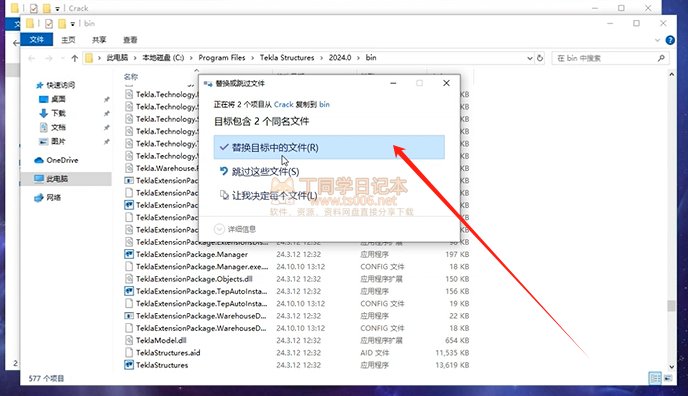Click TeklaStructures.aid file icon
The image size is (688, 396).
pyautogui.click(x=129, y=352)
